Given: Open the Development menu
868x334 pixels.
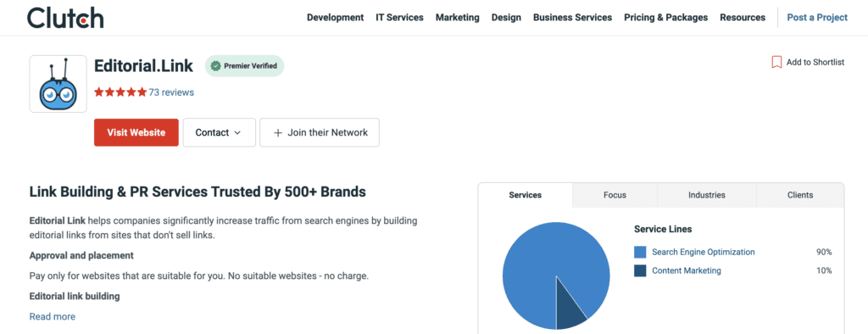Looking at the screenshot, I should point(336,18).
